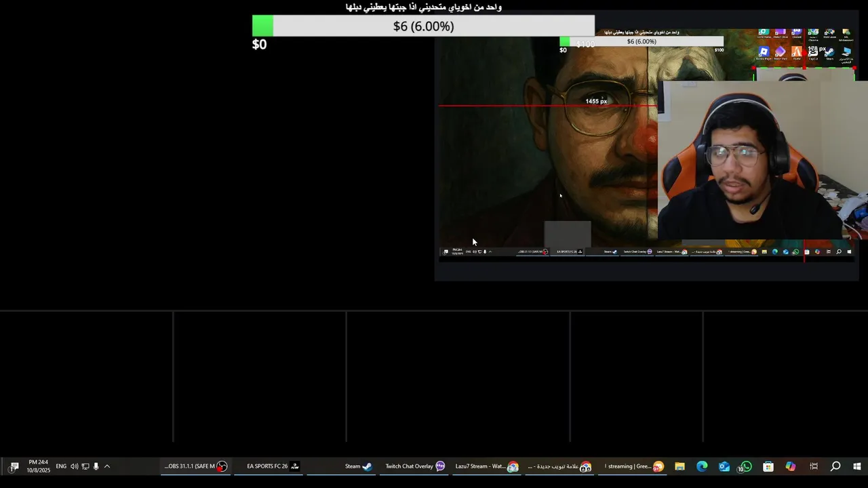Click the $0 goal start label
This screenshot has width=868, height=488.
pos(259,45)
